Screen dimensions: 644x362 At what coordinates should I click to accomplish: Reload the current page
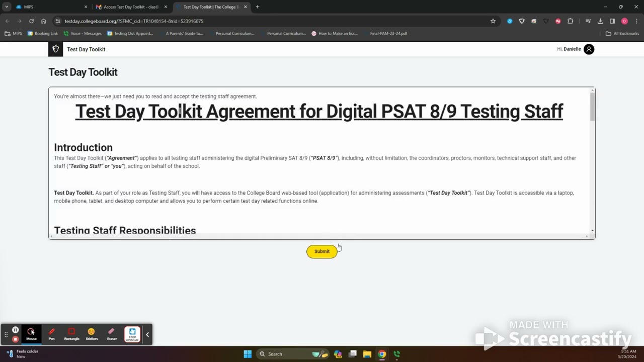click(31, 21)
